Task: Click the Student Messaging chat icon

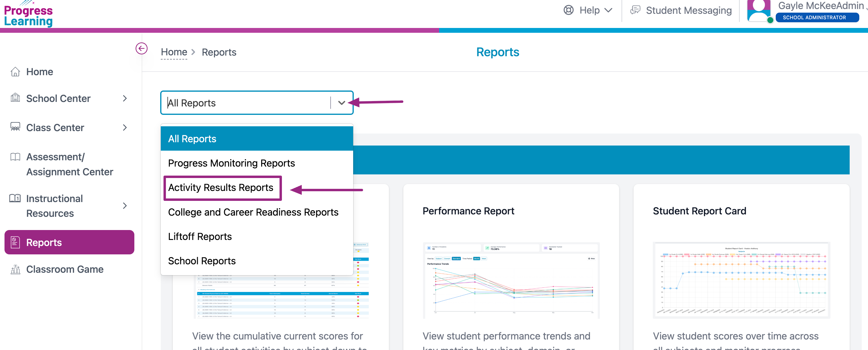Action: (x=635, y=10)
